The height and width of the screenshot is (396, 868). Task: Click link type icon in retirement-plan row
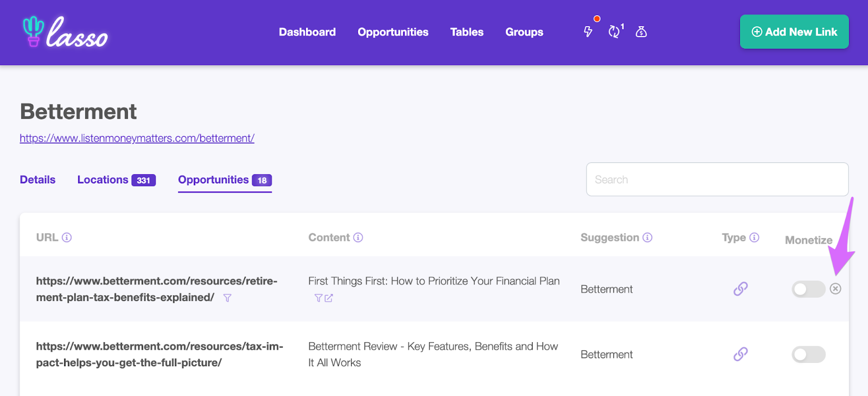pyautogui.click(x=741, y=289)
